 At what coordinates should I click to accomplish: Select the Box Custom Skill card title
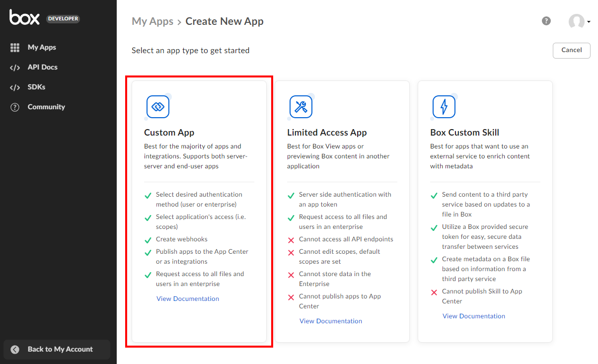click(x=464, y=133)
